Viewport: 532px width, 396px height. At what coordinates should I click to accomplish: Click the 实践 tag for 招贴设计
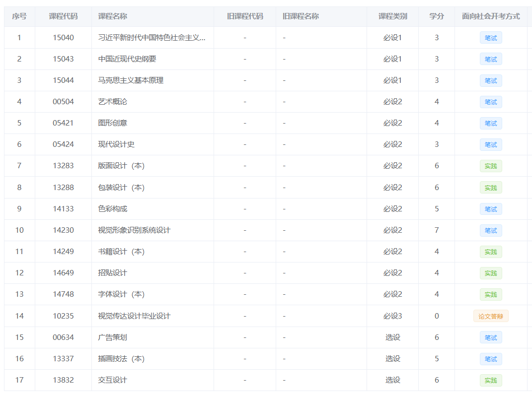tap(491, 273)
